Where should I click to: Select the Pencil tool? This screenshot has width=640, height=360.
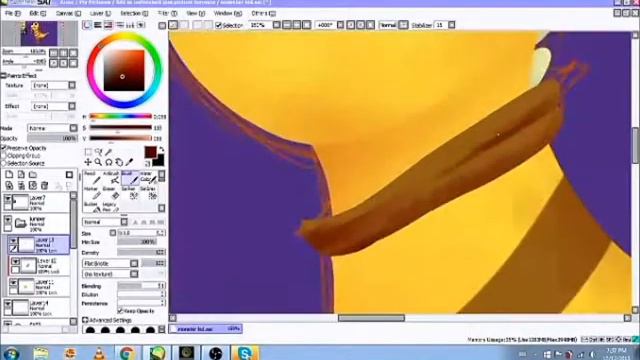click(92, 178)
